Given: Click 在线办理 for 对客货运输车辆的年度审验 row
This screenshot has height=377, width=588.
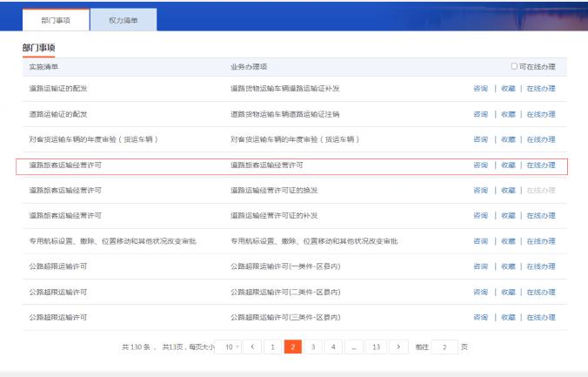Looking at the screenshot, I should pos(541,139).
